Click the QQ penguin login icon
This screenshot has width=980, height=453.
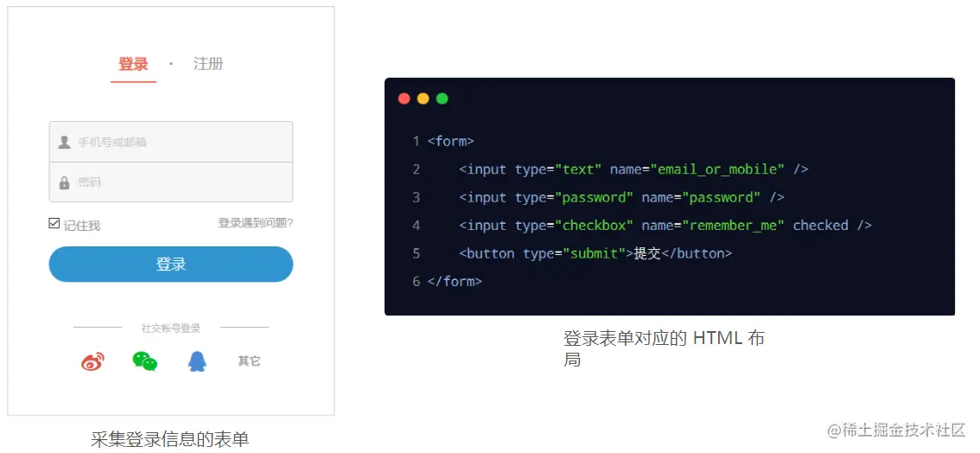[x=197, y=361]
